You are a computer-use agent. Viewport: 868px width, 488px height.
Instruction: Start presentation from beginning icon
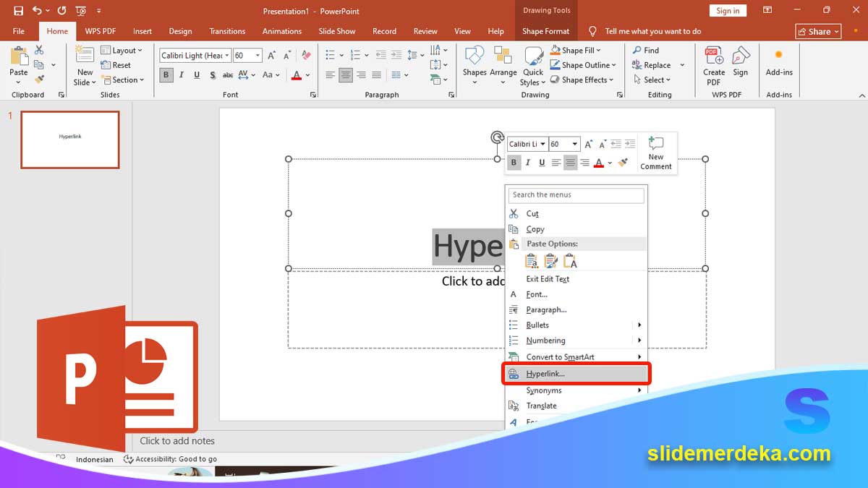coord(81,11)
